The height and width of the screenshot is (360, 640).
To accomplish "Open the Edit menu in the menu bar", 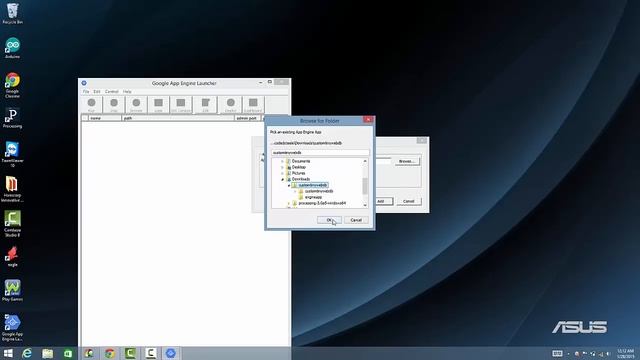I will click(97, 91).
